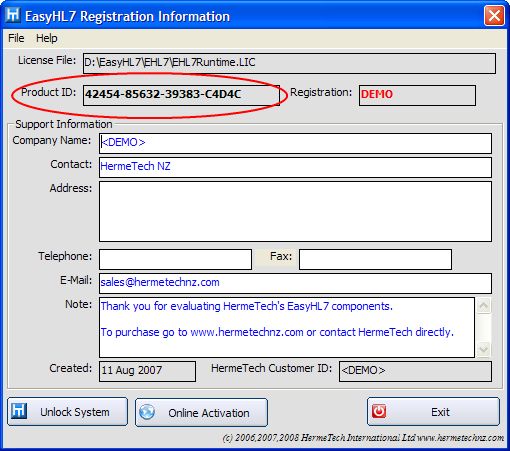
Task: Focus the Company Name field
Action: [x=295, y=143]
